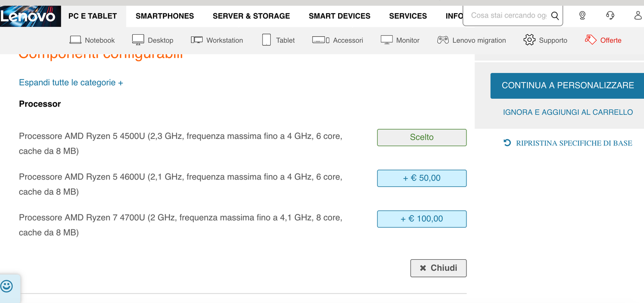The height and width of the screenshot is (303, 644).
Task: Click the restore arrow icon beside Ripristina
Action: tap(507, 143)
